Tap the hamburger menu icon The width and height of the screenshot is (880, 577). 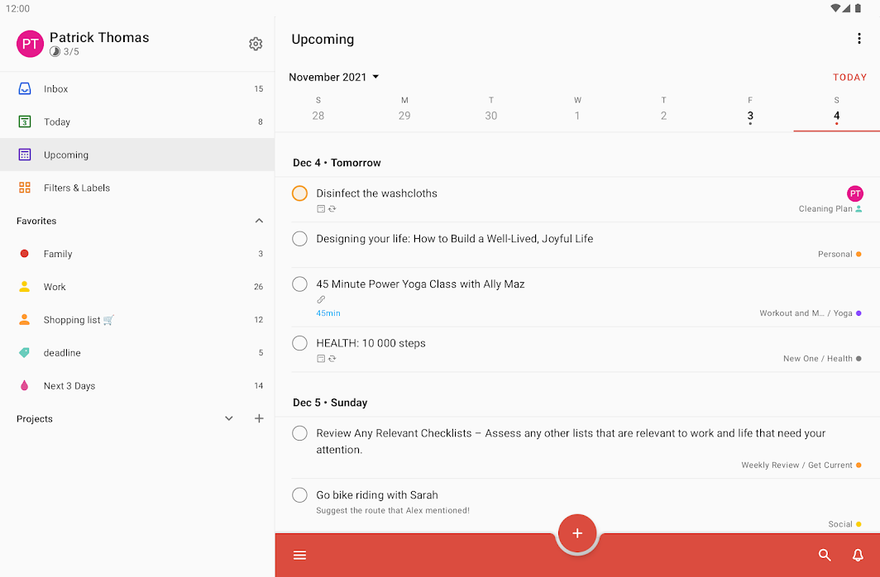click(300, 555)
